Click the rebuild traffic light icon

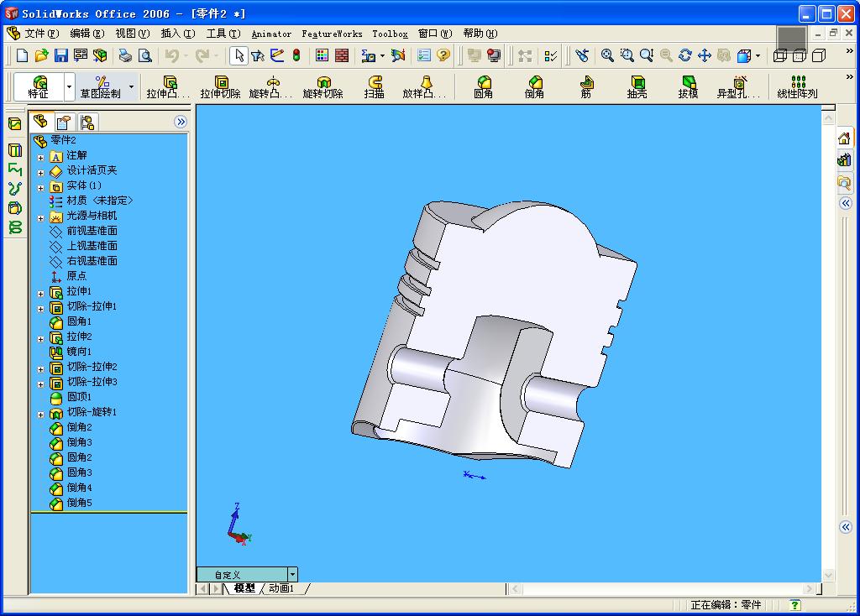click(296, 55)
